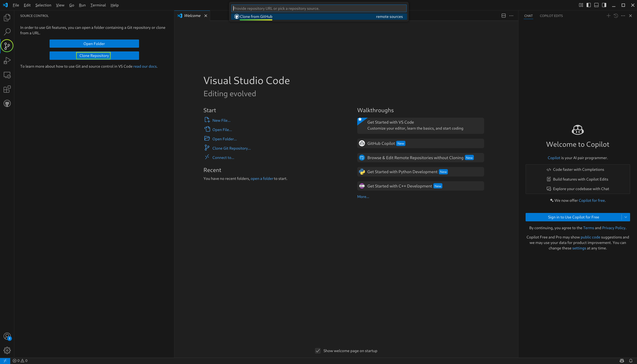Click the New File icon under Start
Image resolution: width=637 pixels, height=364 pixels.
207,120
